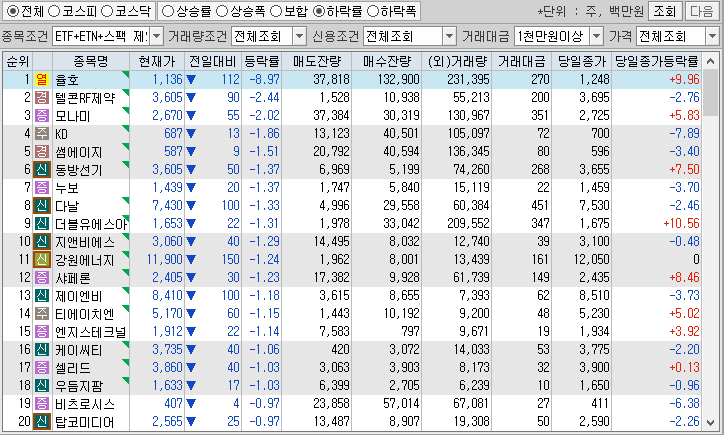Screen dimensions: 724x435
Task: Click the 주 badge icon for KD
Action: click(42, 133)
